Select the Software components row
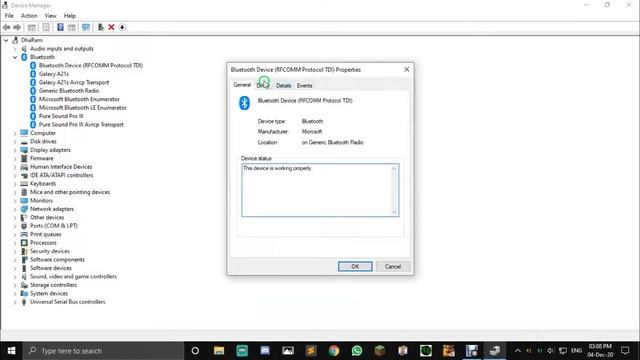Image resolution: width=640 pixels, height=360 pixels. (57, 260)
